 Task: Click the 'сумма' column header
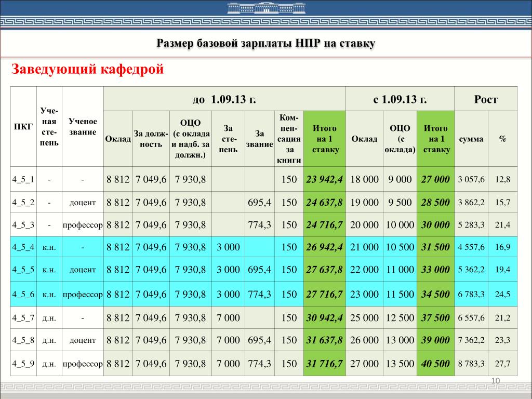pos(471,139)
